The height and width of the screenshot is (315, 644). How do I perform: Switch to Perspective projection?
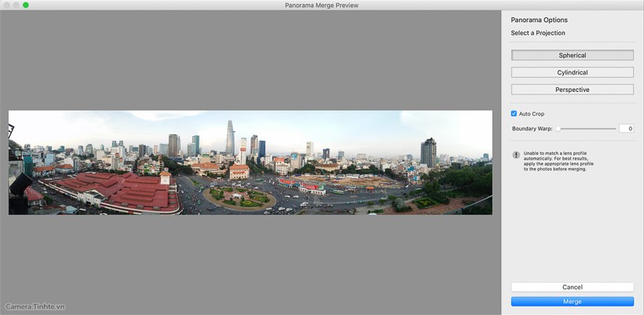[x=572, y=90]
